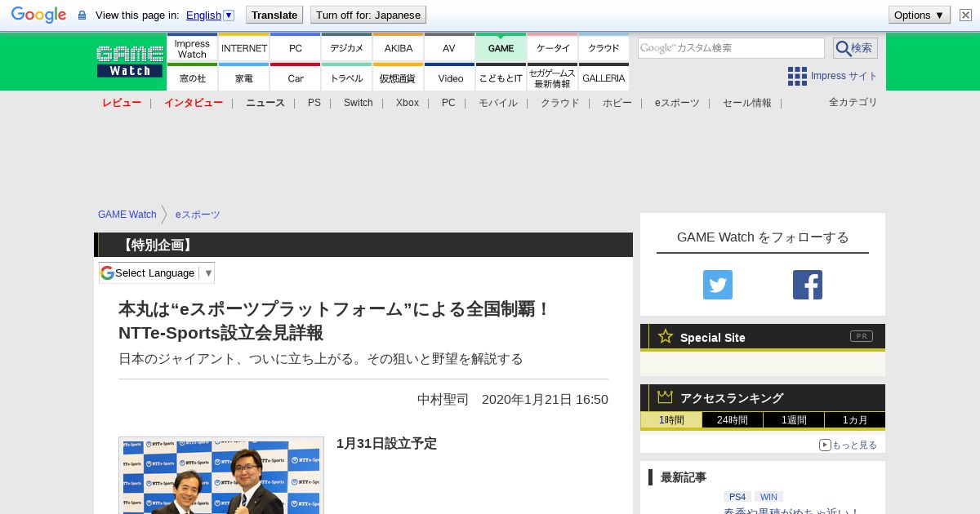This screenshot has height=514, width=980.
Task: Open the クラウド category in nav bar
Action: [560, 103]
